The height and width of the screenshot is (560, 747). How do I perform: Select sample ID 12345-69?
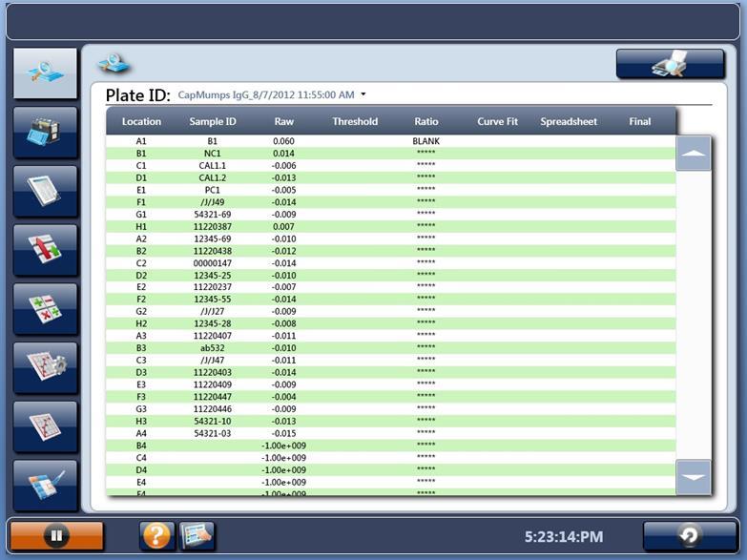point(213,239)
